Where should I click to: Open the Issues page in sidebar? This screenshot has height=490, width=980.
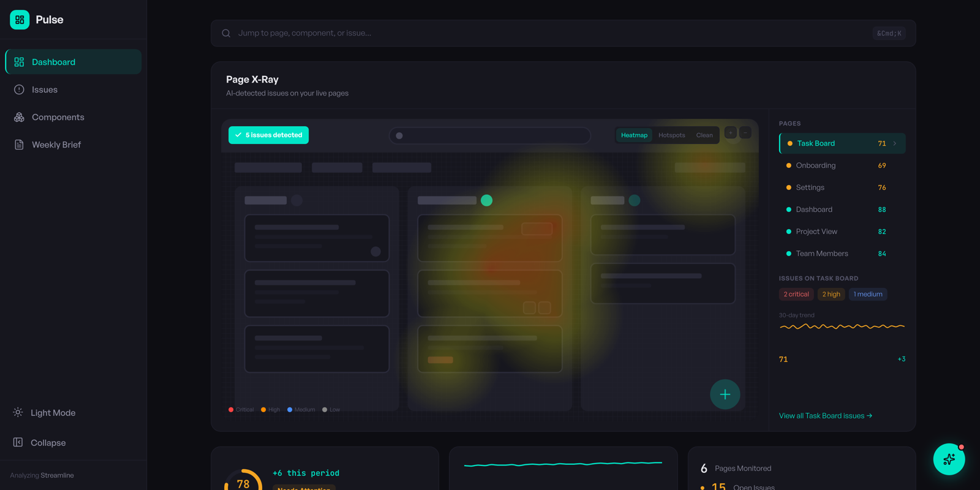73,89
